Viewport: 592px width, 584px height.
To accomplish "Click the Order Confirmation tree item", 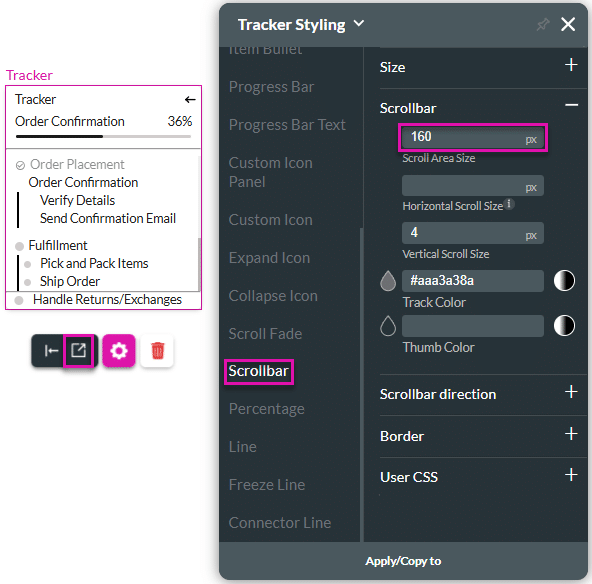I will pos(83,182).
